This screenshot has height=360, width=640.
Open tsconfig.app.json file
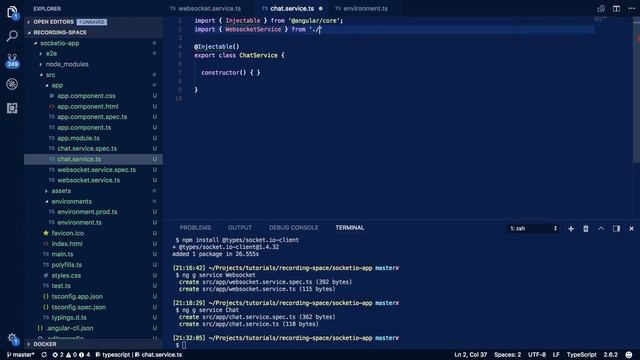[x=77, y=296]
